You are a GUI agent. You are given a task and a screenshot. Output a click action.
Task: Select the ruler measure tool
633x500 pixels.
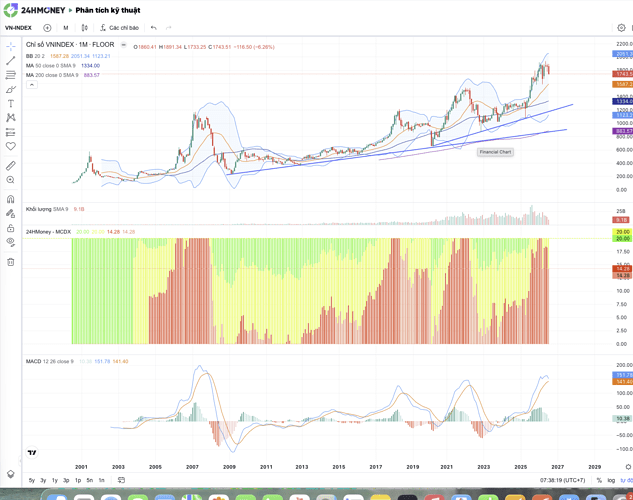[x=10, y=165]
